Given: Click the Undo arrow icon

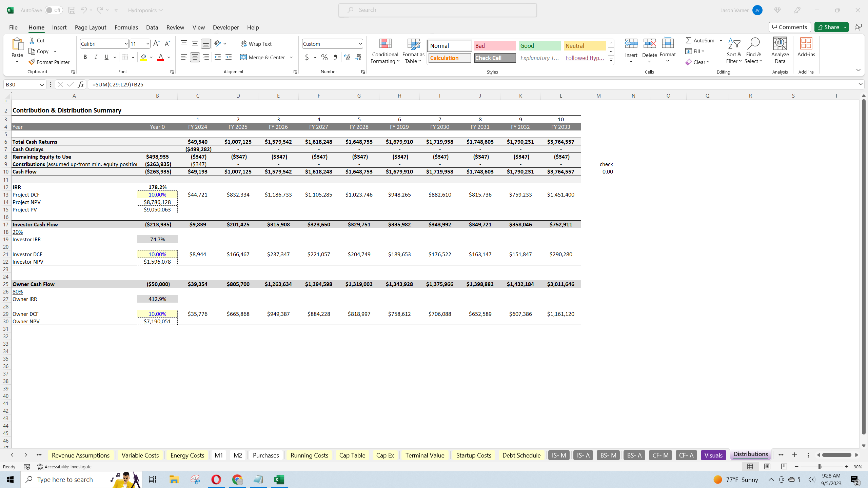Looking at the screenshot, I should 83,10.
